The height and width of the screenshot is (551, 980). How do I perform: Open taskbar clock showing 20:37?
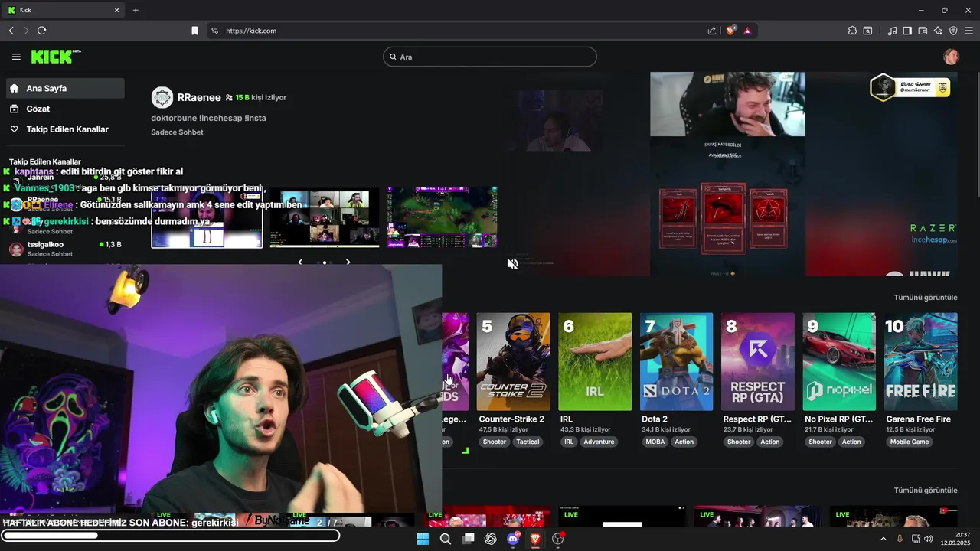956,539
